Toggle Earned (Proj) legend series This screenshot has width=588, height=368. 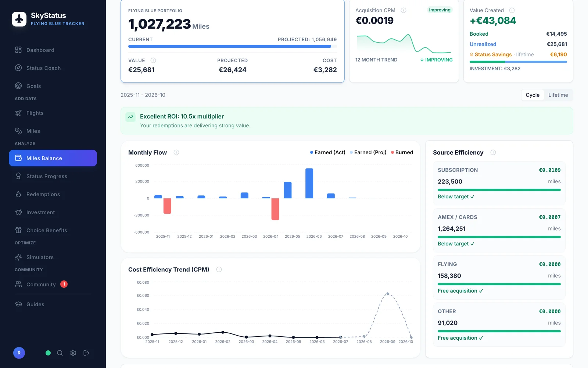click(x=368, y=152)
